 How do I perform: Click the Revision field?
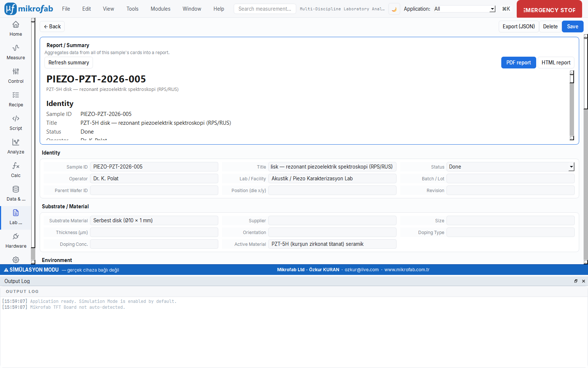click(510, 190)
